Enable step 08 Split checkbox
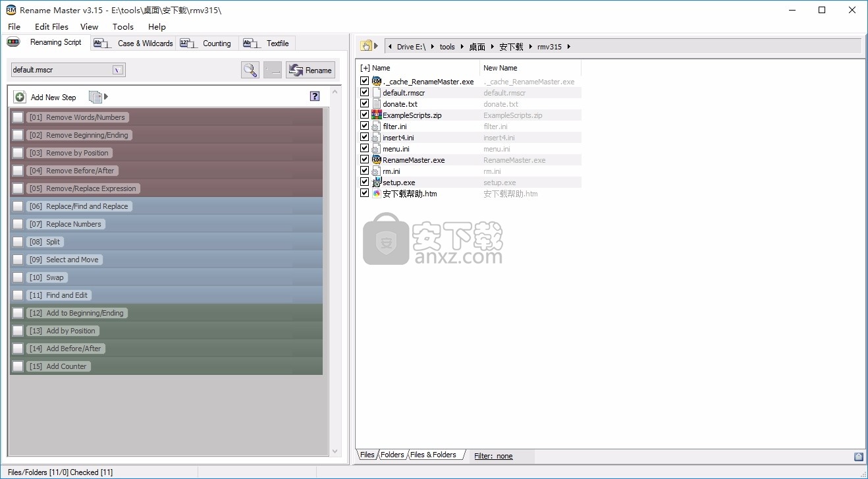Image resolution: width=868 pixels, height=479 pixels. (18, 242)
